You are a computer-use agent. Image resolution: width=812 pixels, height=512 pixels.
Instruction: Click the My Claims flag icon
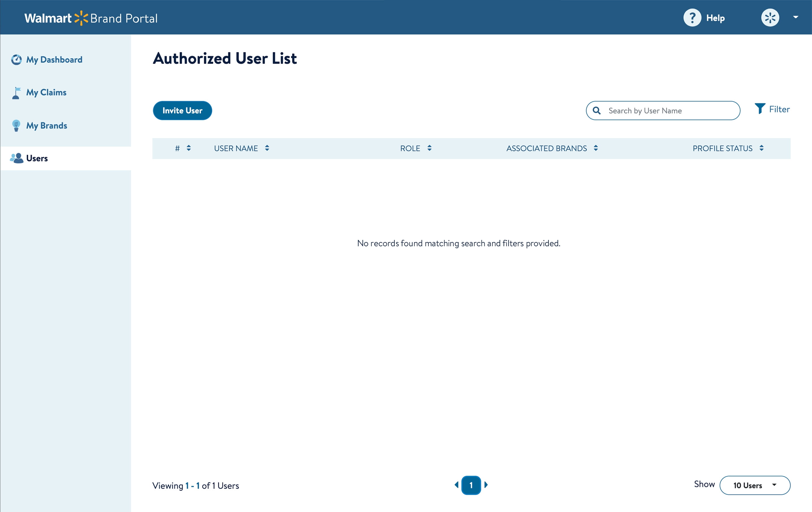click(16, 93)
